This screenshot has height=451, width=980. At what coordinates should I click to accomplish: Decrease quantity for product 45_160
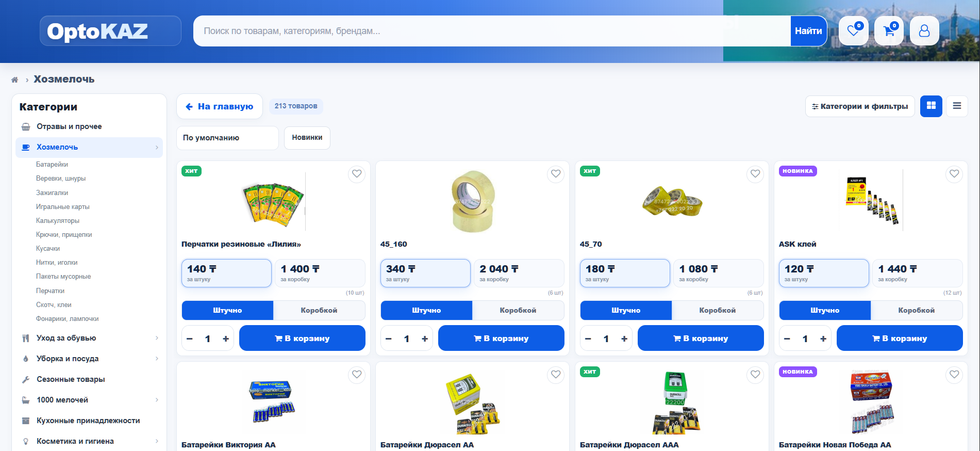389,339
